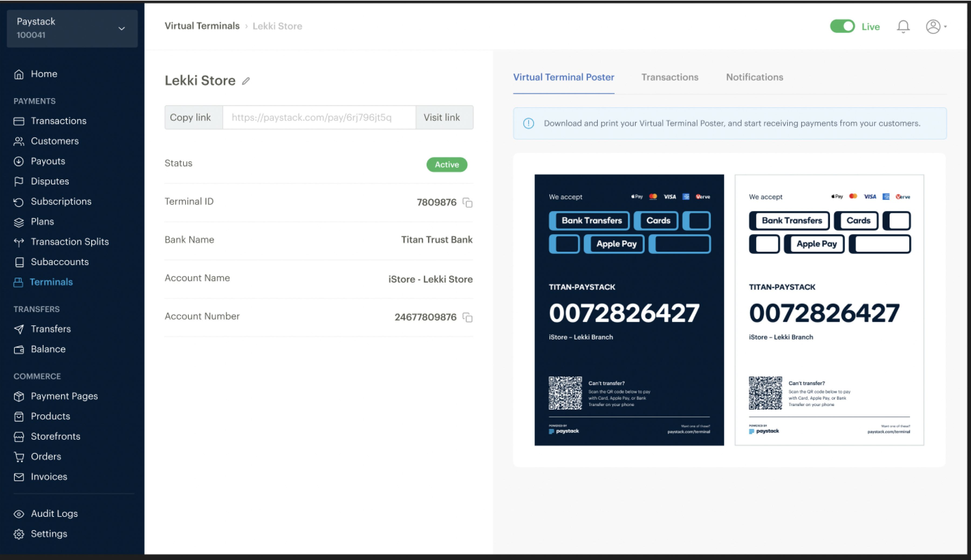Click the Transactions card icon in sidebar

pyautogui.click(x=19, y=121)
